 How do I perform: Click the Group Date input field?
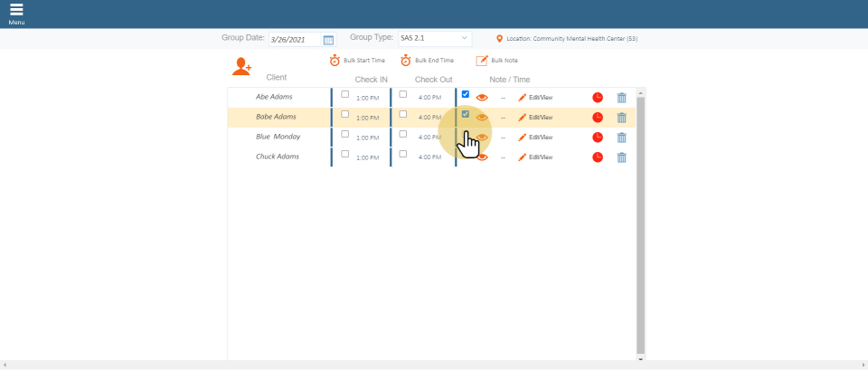tap(294, 40)
